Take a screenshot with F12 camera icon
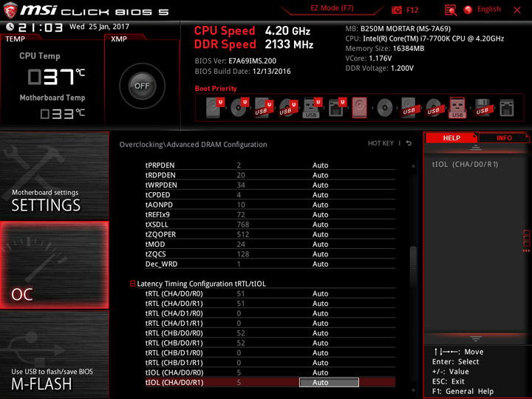This screenshot has width=532, height=399. point(396,10)
